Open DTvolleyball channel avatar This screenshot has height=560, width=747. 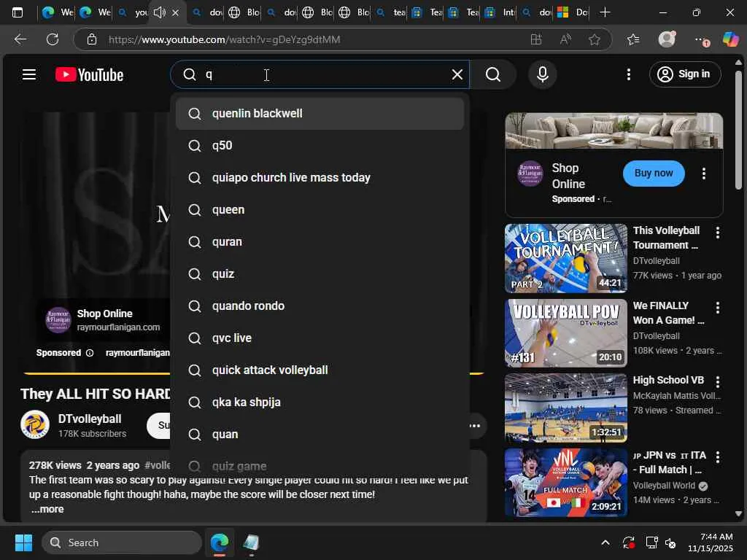click(x=35, y=425)
